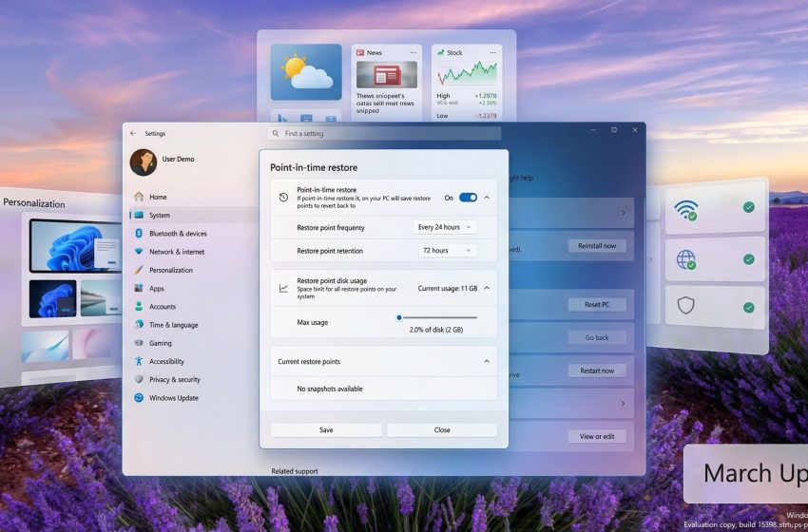Collapse the Restore point disk usage section

click(487, 288)
